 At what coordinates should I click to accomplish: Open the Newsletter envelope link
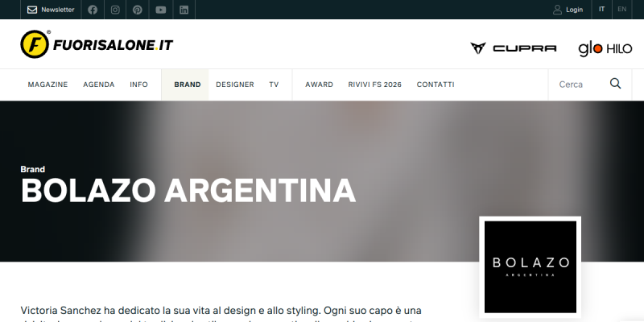(x=51, y=10)
